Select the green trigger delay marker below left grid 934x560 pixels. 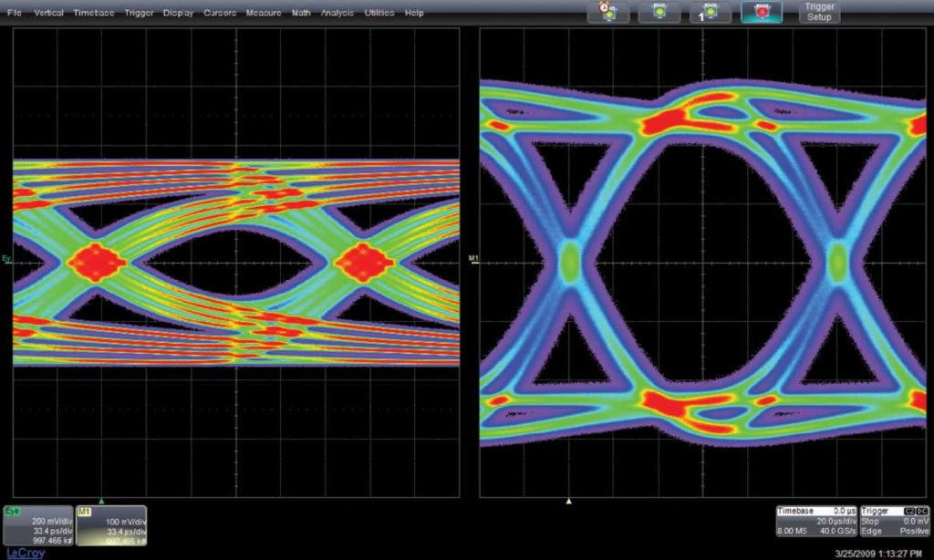tap(101, 500)
